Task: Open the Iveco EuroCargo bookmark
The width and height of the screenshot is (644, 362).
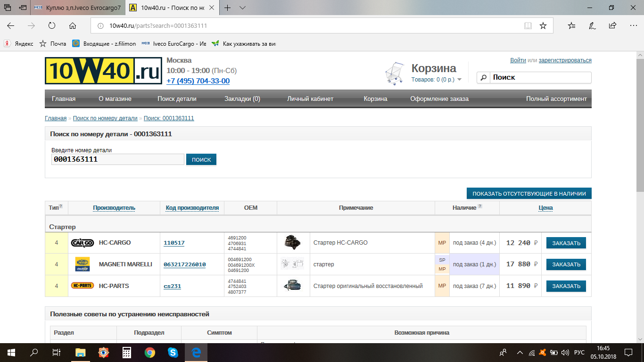Action: [174, 43]
